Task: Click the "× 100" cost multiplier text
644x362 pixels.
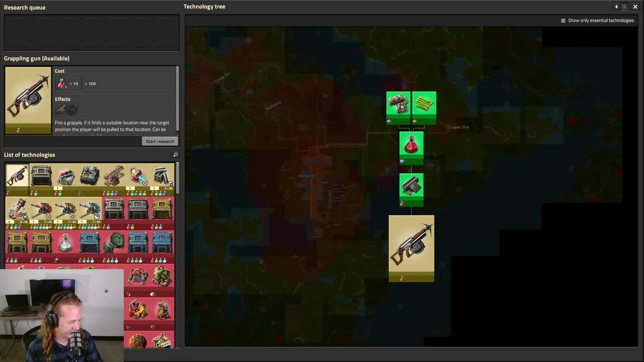Action: tap(90, 83)
